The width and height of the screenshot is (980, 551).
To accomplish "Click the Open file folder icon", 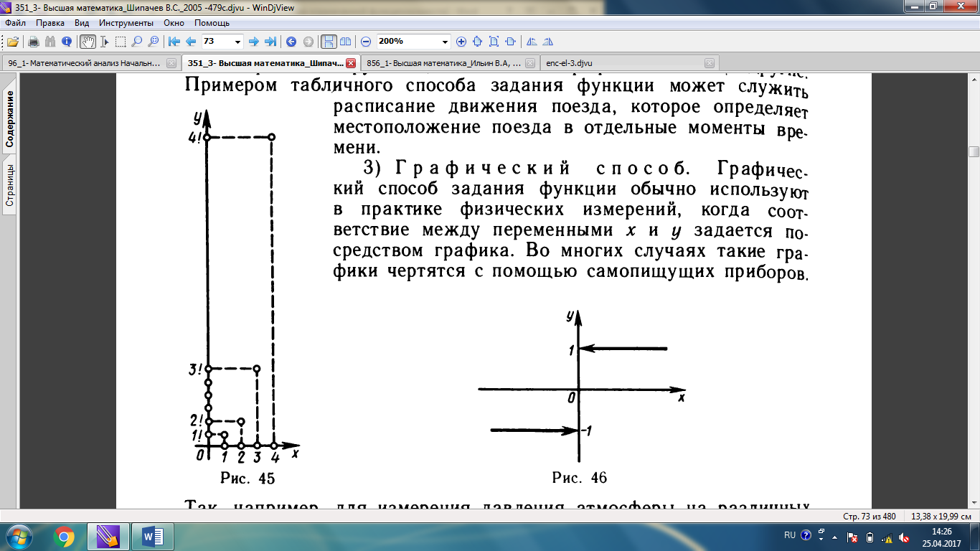I will coord(13,42).
